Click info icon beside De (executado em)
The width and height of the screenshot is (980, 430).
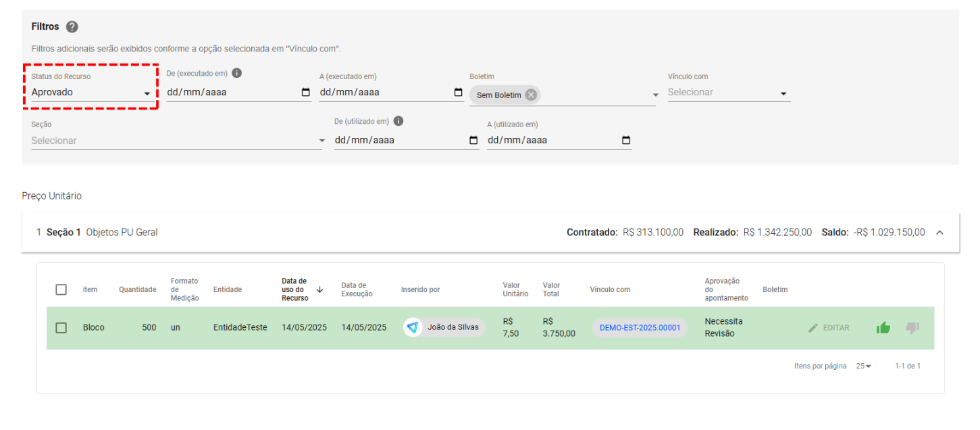click(x=237, y=74)
